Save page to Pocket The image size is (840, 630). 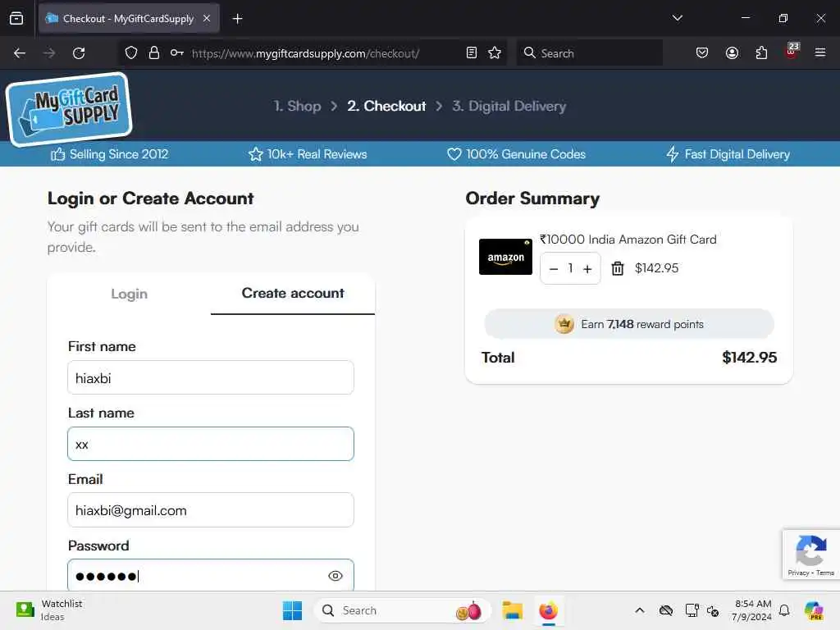[702, 53]
